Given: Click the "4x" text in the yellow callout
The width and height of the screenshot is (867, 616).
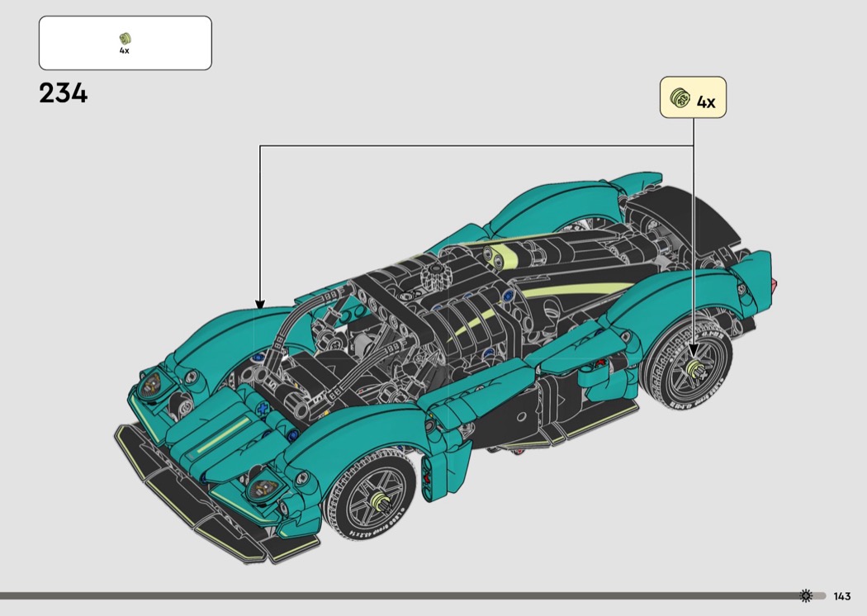Looking at the screenshot, I should click(706, 102).
